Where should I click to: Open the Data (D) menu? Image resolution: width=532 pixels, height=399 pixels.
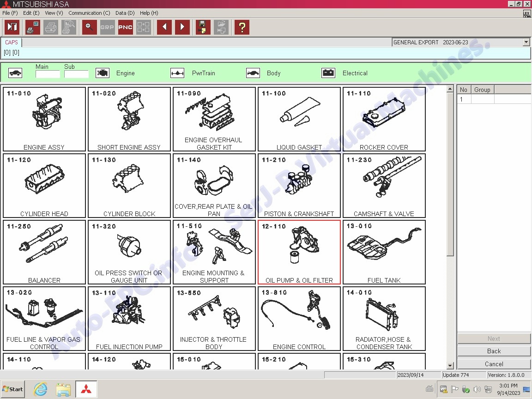coord(125,13)
